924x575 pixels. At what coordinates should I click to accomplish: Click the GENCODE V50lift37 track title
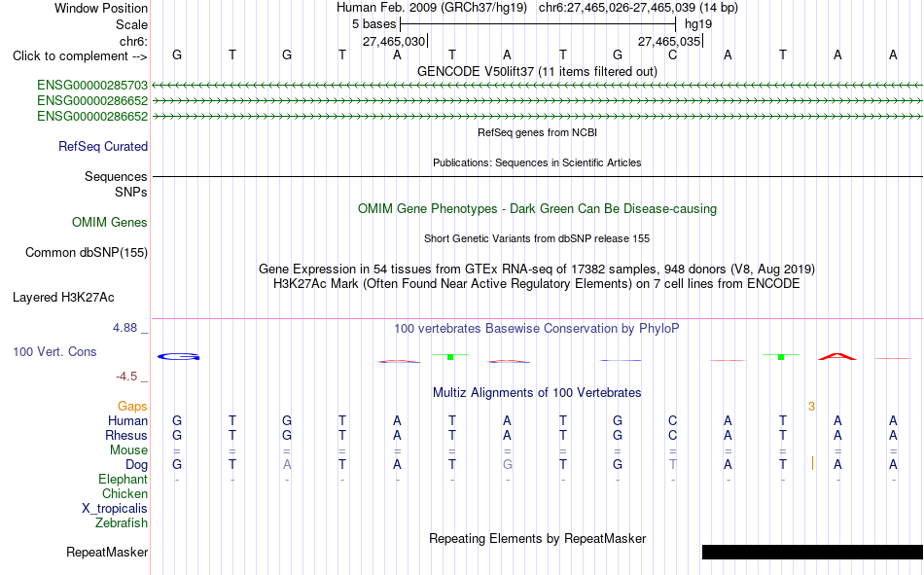pyautogui.click(x=537, y=71)
